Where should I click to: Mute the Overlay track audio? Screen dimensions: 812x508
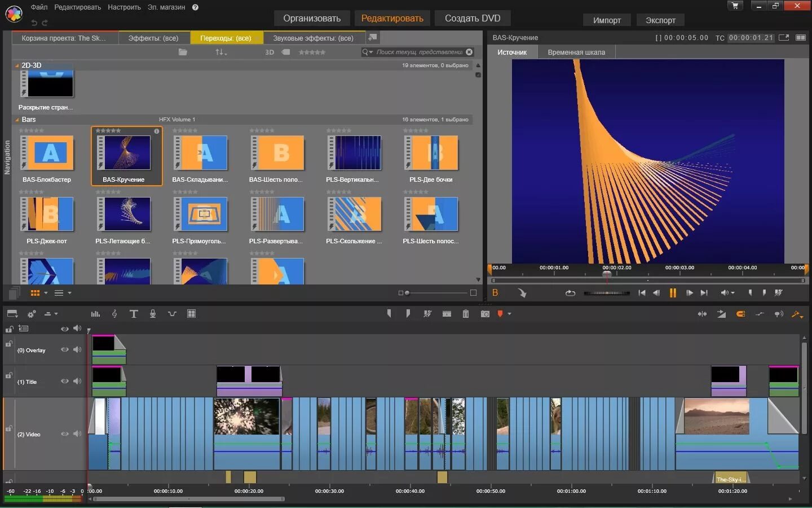pyautogui.click(x=77, y=350)
